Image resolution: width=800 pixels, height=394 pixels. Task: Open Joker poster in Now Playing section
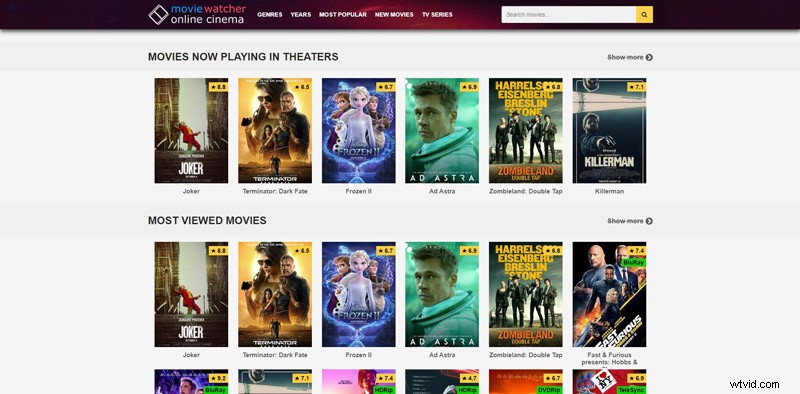191,131
